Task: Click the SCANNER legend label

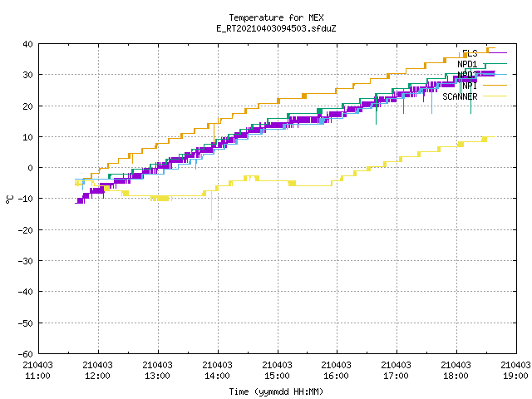Action: point(460,96)
